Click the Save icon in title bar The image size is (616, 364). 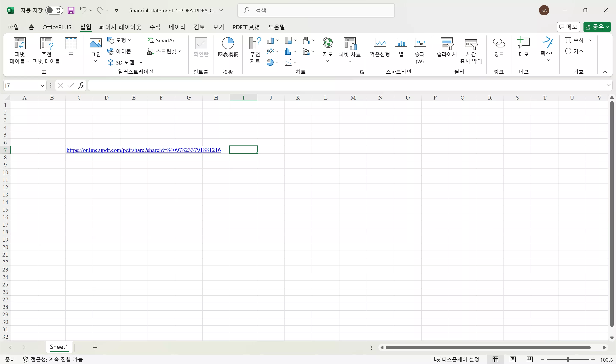tap(71, 10)
